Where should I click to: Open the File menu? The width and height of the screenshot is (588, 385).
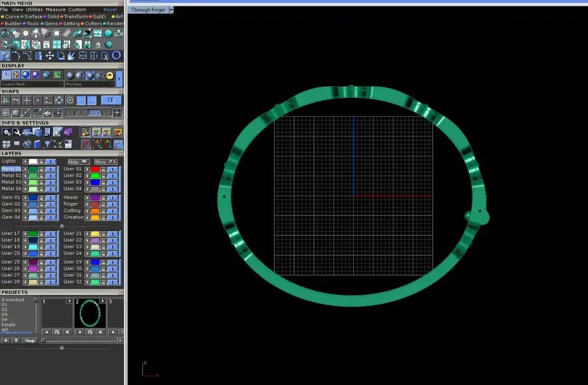(4, 10)
